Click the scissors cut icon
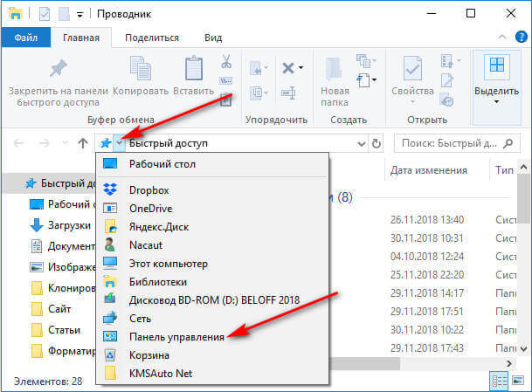 (226, 61)
